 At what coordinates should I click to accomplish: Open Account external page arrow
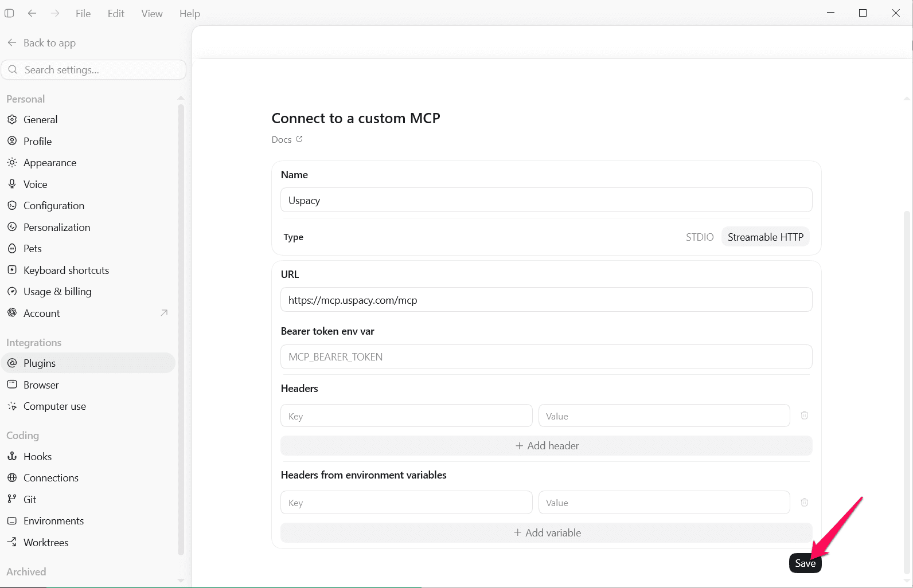tap(164, 313)
